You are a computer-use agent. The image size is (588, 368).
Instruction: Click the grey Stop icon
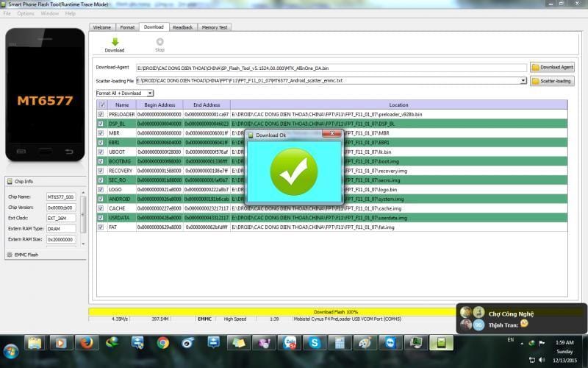pyautogui.click(x=159, y=41)
